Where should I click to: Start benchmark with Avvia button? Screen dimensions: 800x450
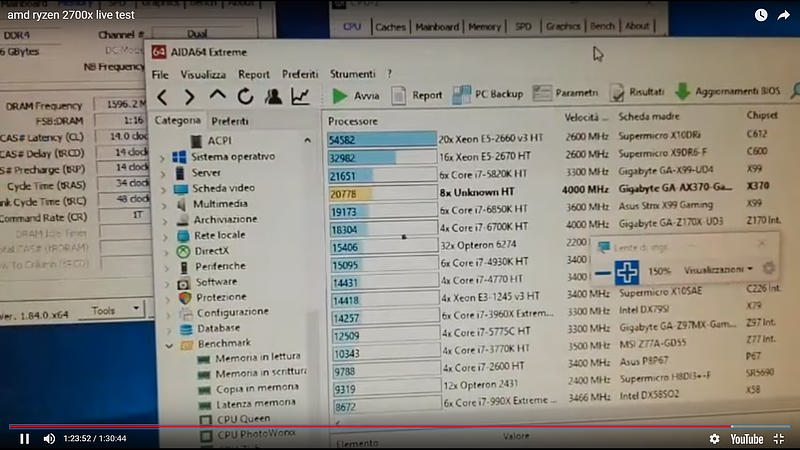pos(356,95)
